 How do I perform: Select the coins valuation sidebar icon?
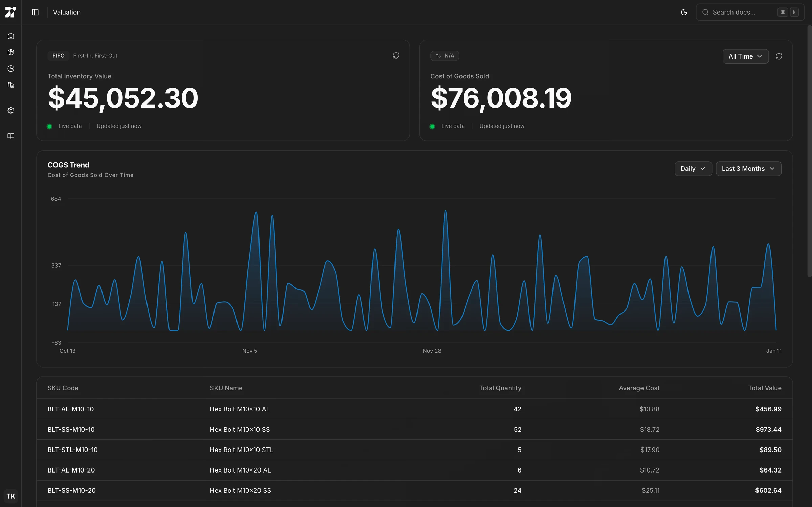[11, 85]
